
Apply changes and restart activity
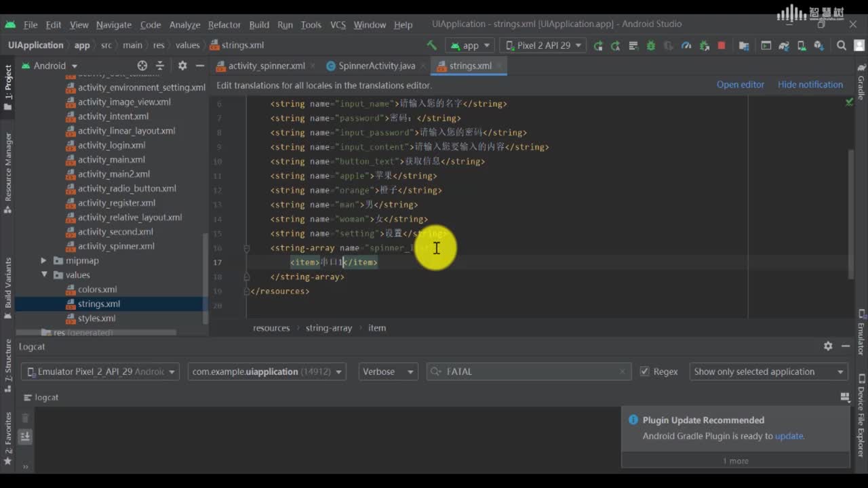[x=616, y=45]
